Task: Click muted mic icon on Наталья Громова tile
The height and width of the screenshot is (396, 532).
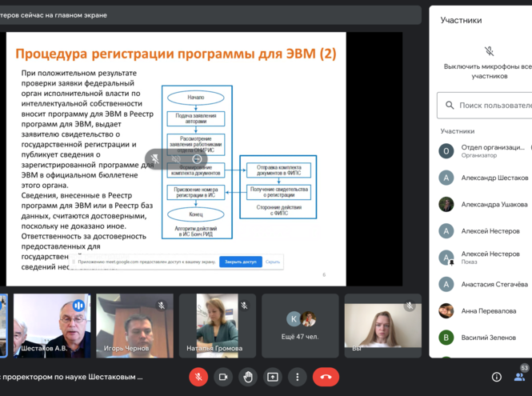Action: [244, 306]
